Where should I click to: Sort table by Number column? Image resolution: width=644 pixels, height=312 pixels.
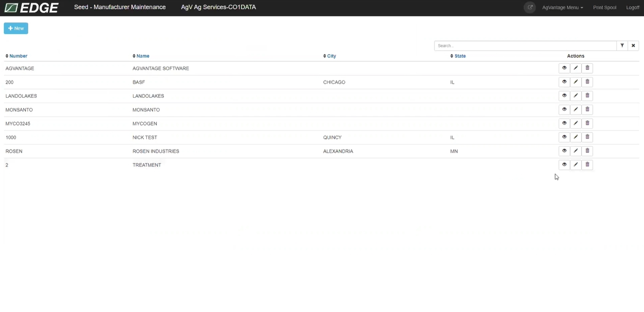(x=16, y=56)
